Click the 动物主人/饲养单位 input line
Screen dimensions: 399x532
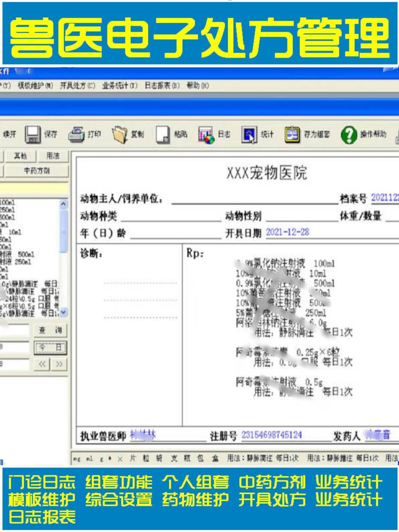pos(255,199)
